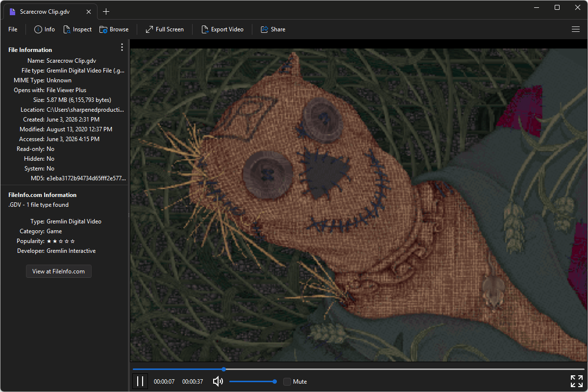588x392 pixels.
Task: Open the hamburger menu icon
Action: tap(576, 29)
